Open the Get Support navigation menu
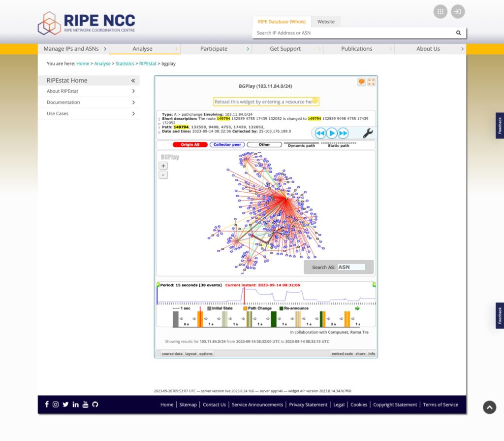Viewport: 504px width, 441px height. tap(287, 49)
